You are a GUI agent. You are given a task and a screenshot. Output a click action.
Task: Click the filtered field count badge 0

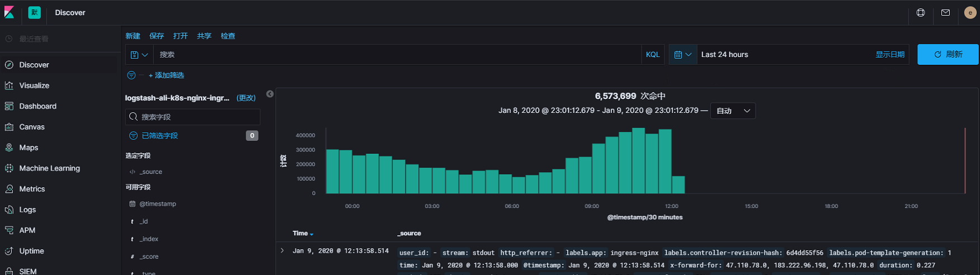click(x=252, y=136)
